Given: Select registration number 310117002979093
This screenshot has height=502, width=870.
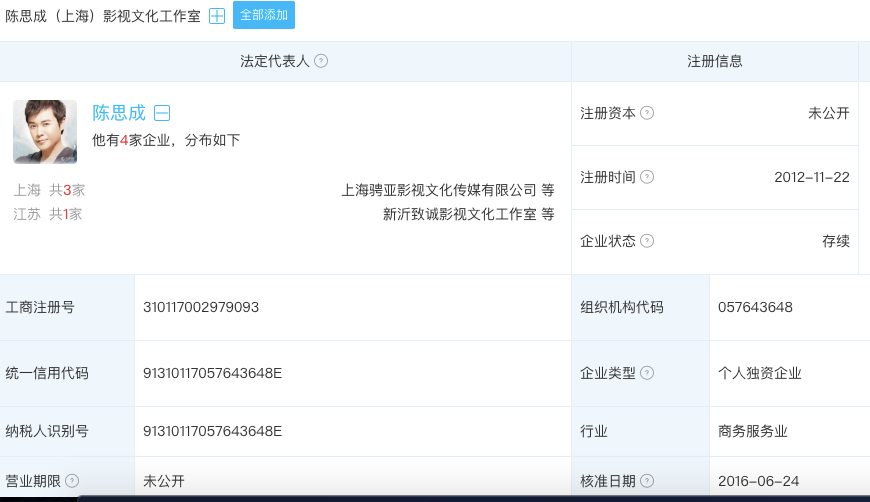Looking at the screenshot, I should click(x=201, y=307).
